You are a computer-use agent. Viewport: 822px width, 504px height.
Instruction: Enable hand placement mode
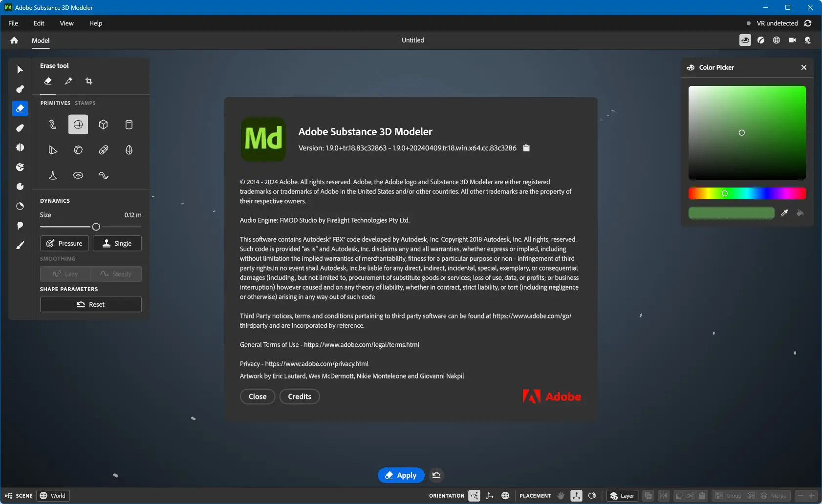coord(561,496)
